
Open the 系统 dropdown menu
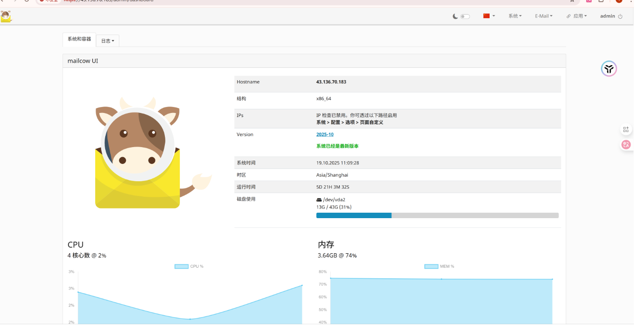click(x=514, y=16)
